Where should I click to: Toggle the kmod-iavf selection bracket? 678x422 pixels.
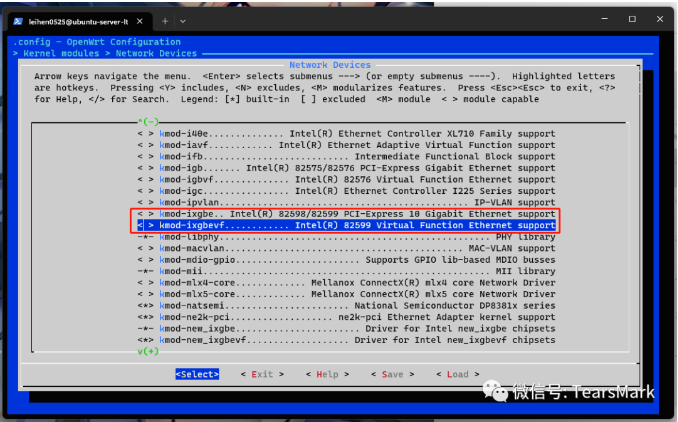(x=146, y=145)
